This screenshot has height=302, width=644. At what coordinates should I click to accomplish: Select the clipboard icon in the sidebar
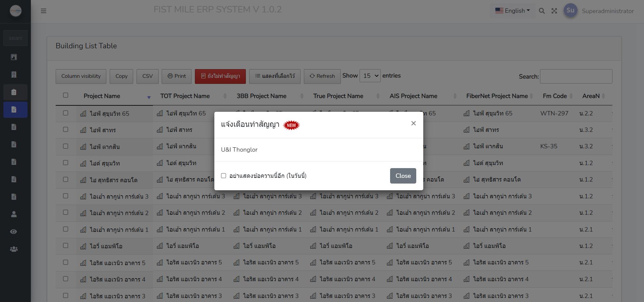(14, 92)
